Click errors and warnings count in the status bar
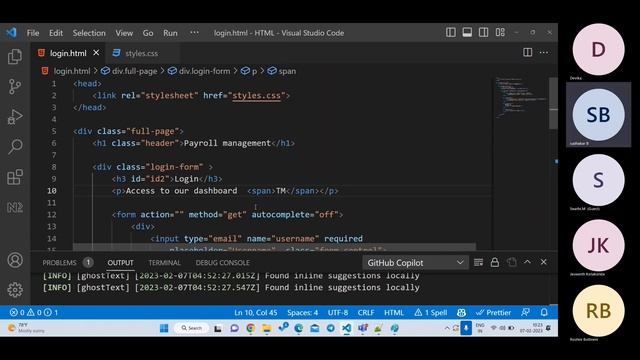The width and height of the screenshot is (640, 360). [x=34, y=312]
